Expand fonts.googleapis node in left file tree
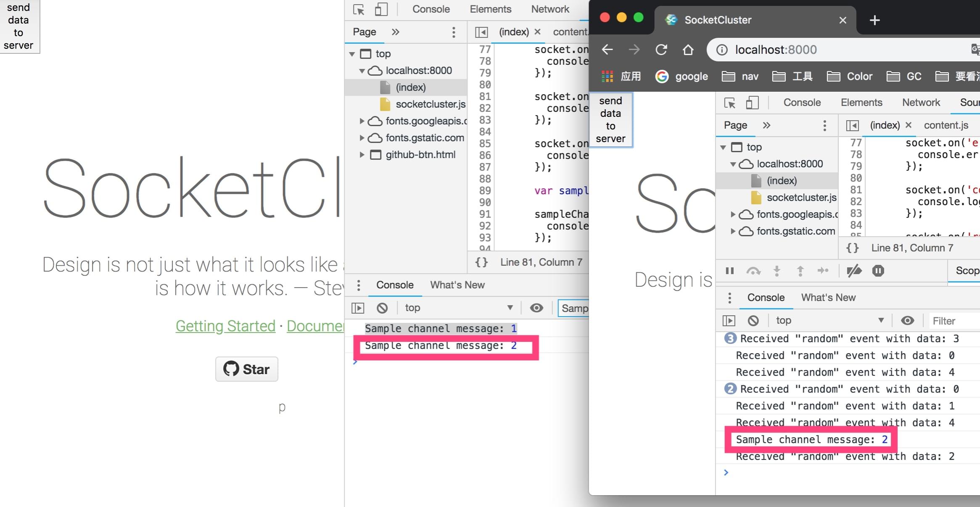The height and width of the screenshot is (507, 980). pos(362,121)
